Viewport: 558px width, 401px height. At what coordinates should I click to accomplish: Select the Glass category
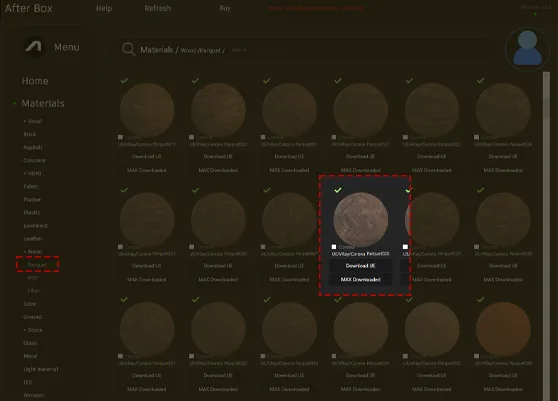pos(30,343)
